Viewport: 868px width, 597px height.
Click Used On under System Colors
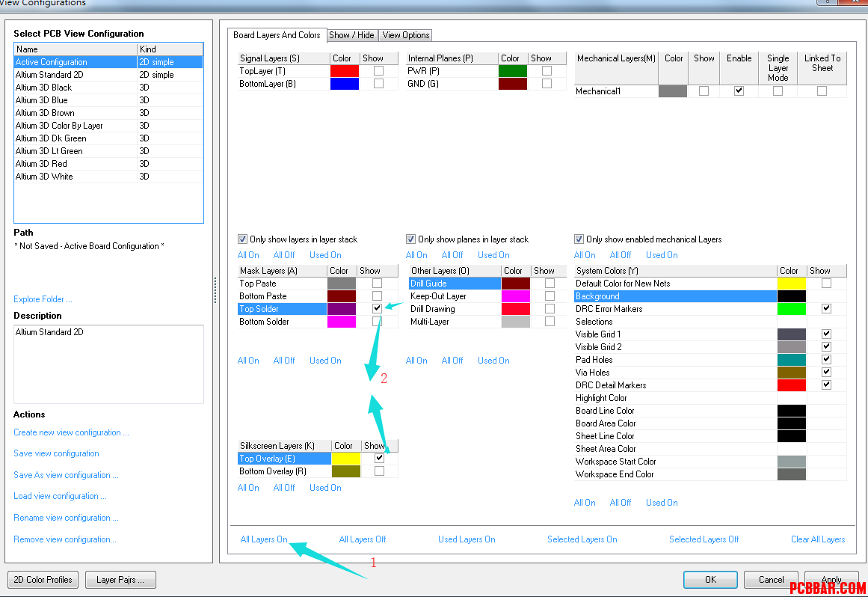click(662, 503)
